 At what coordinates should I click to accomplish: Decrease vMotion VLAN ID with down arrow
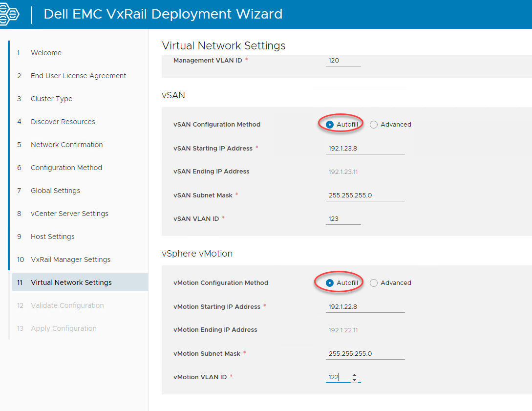(354, 380)
